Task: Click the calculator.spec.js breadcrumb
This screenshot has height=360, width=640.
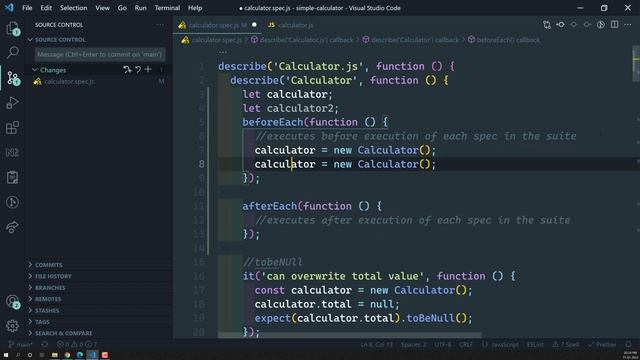Action: [x=212, y=40]
